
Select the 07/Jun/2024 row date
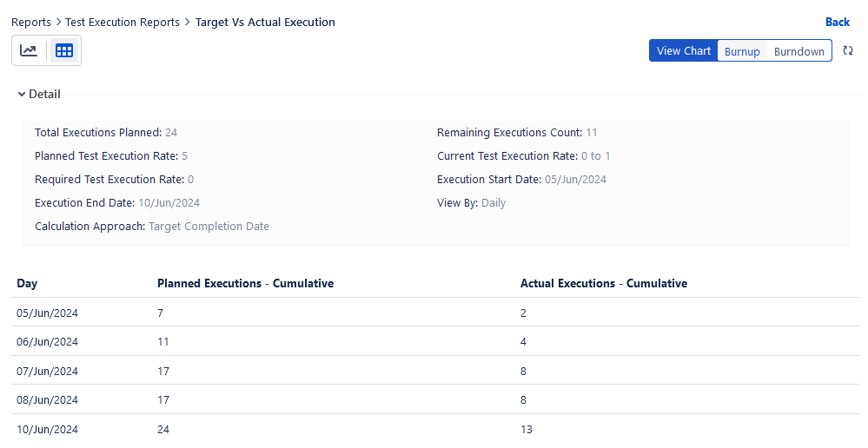47,371
